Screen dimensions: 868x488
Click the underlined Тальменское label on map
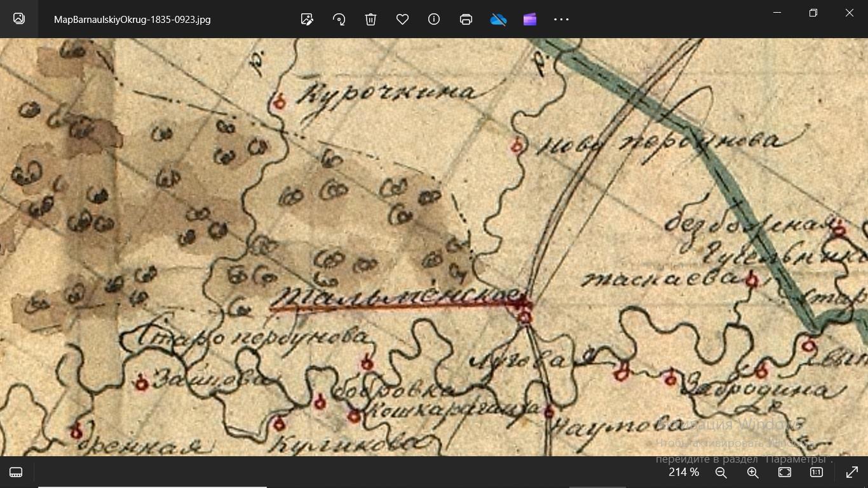[397, 297]
